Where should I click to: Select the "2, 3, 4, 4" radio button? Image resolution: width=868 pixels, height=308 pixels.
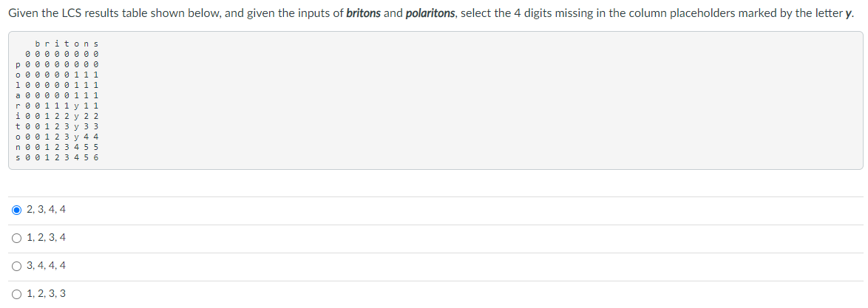pyautogui.click(x=17, y=210)
